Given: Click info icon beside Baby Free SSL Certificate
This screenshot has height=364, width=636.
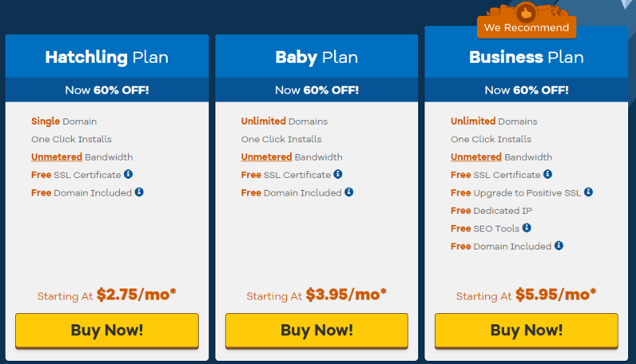Looking at the screenshot, I should (338, 174).
